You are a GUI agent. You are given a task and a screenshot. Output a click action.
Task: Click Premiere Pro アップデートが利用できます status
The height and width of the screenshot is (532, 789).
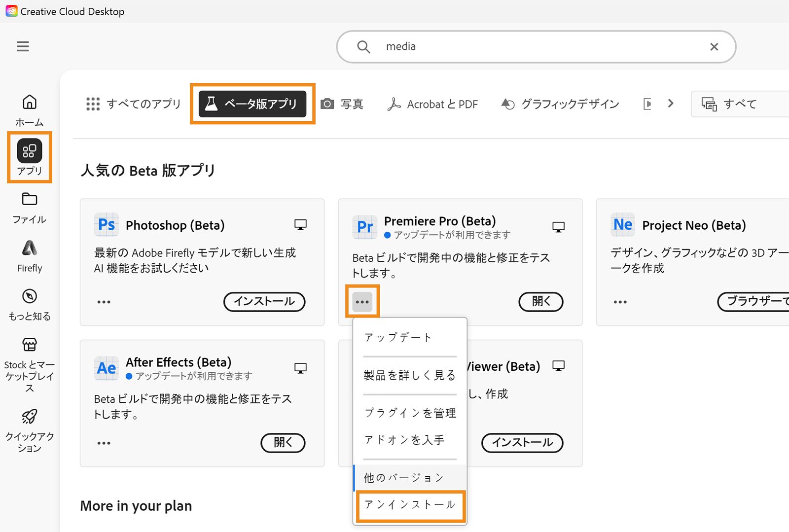point(447,235)
